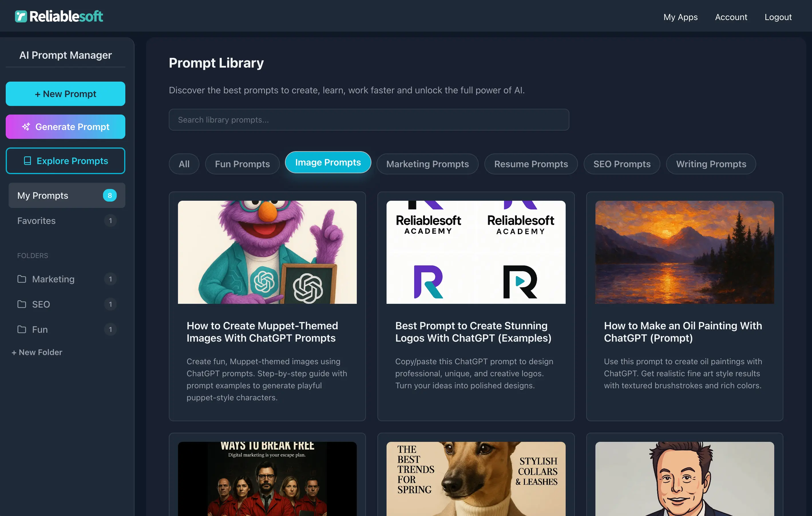Click the SEO folder icon
This screenshot has width=812, height=516.
pos(21,304)
